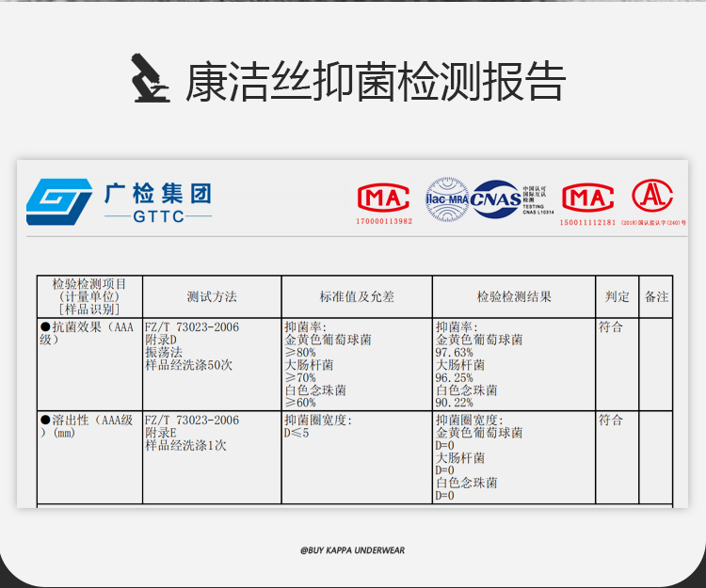
Task: Select the red MA mark numbered 150011112181
Action: (587, 198)
